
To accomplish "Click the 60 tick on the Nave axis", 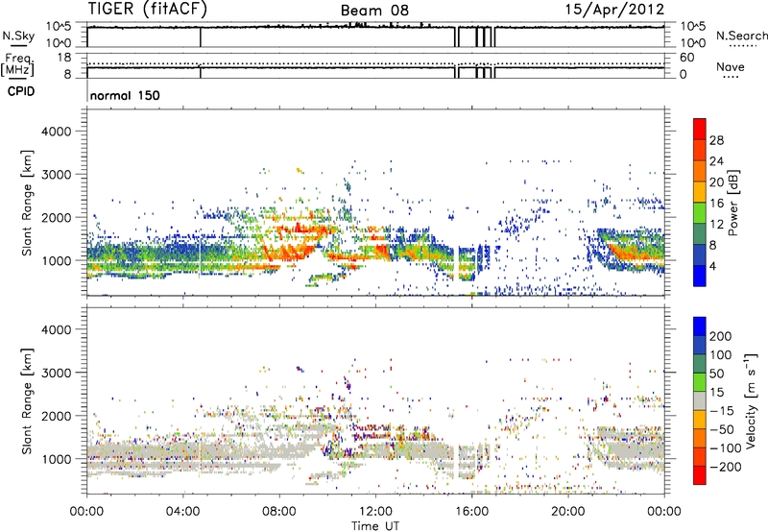I will click(x=687, y=58).
